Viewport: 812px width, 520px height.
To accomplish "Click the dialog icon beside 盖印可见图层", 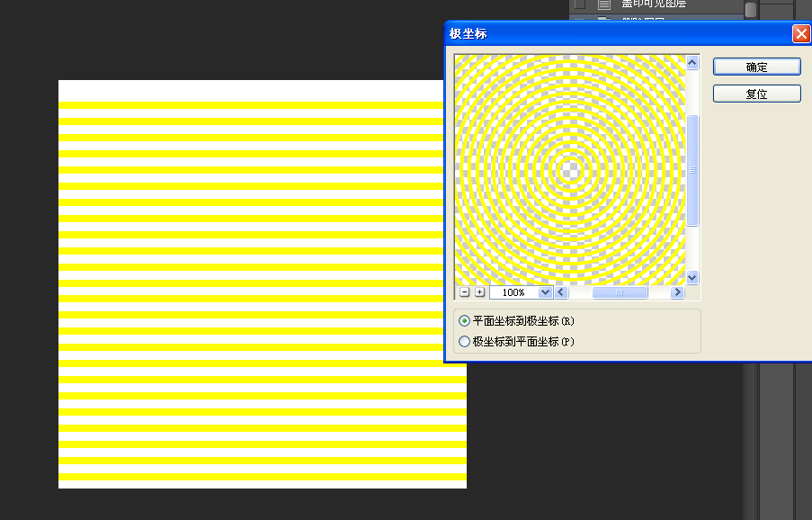I will pos(603,4).
